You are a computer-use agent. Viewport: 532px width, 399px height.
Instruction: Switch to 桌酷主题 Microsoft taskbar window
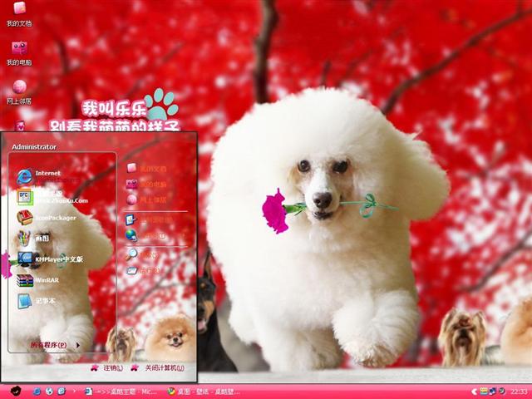[121, 392]
